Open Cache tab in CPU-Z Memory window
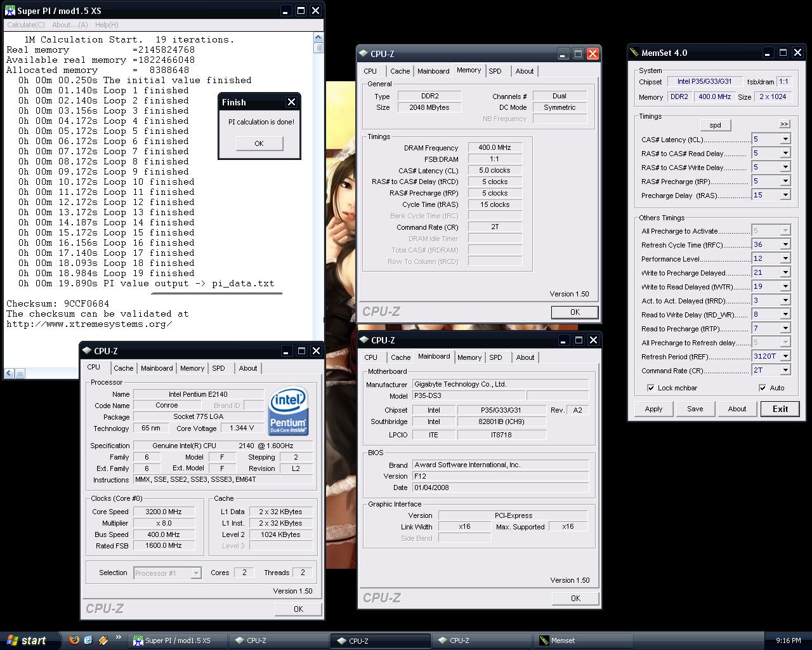 400,71
